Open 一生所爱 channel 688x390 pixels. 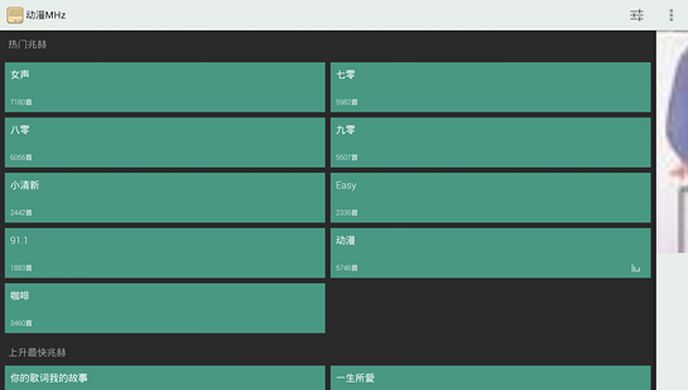click(x=491, y=378)
